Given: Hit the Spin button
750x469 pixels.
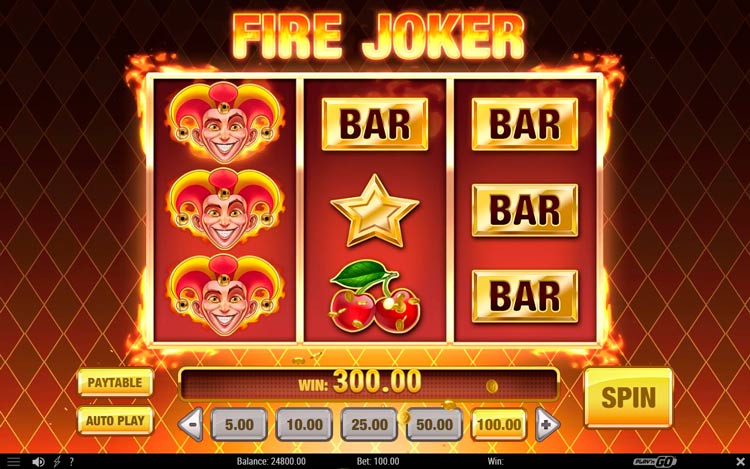Looking at the screenshot, I should coord(629,397).
